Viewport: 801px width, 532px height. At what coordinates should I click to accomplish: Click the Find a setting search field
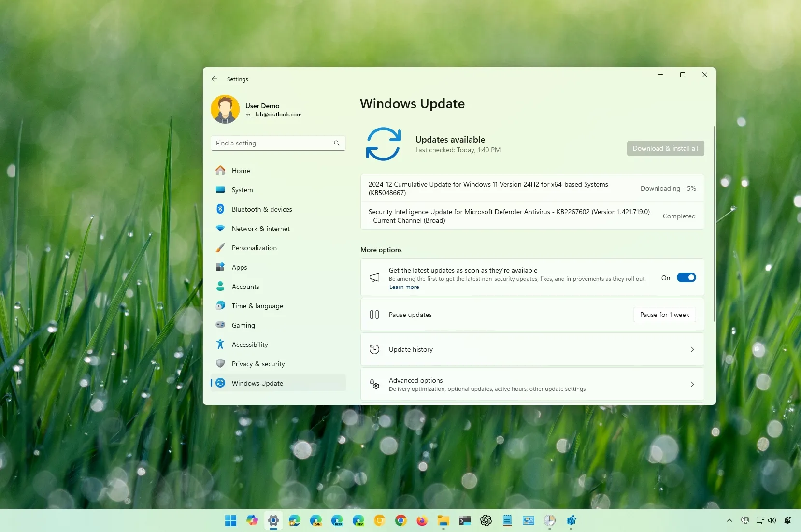(x=278, y=143)
